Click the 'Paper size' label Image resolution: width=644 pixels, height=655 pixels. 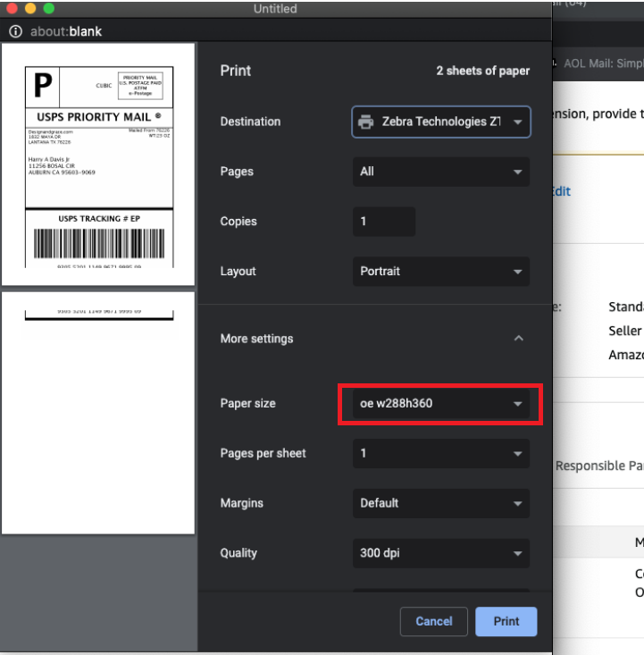pyautogui.click(x=248, y=404)
